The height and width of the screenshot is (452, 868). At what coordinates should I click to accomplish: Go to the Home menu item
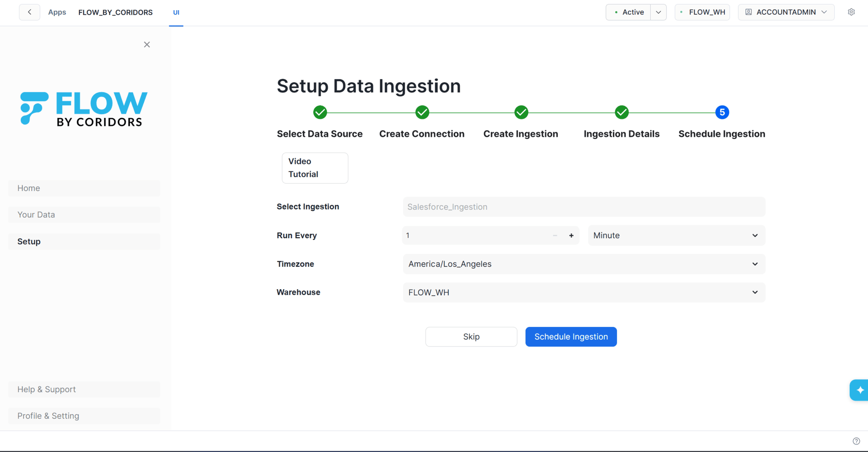(84, 188)
